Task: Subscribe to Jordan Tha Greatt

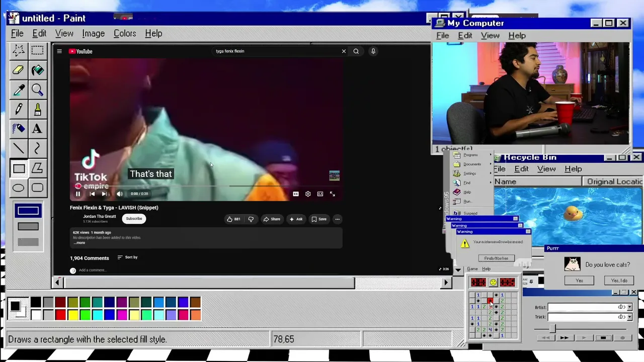Action: 134,219
